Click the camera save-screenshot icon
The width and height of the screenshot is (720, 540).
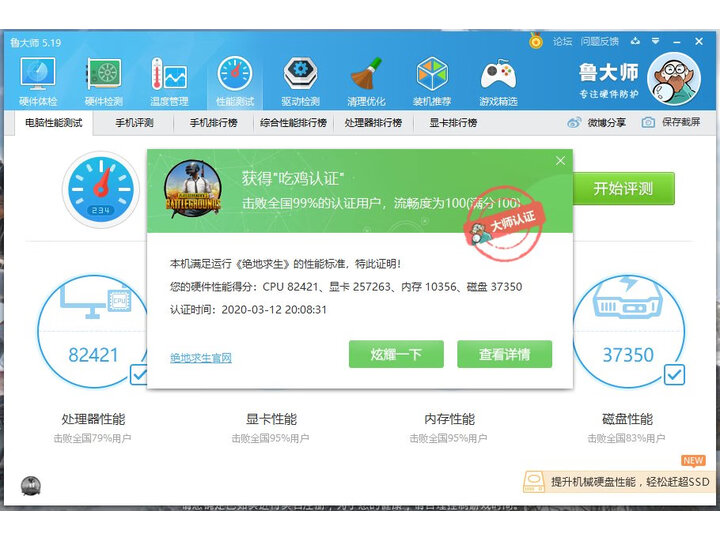648,123
